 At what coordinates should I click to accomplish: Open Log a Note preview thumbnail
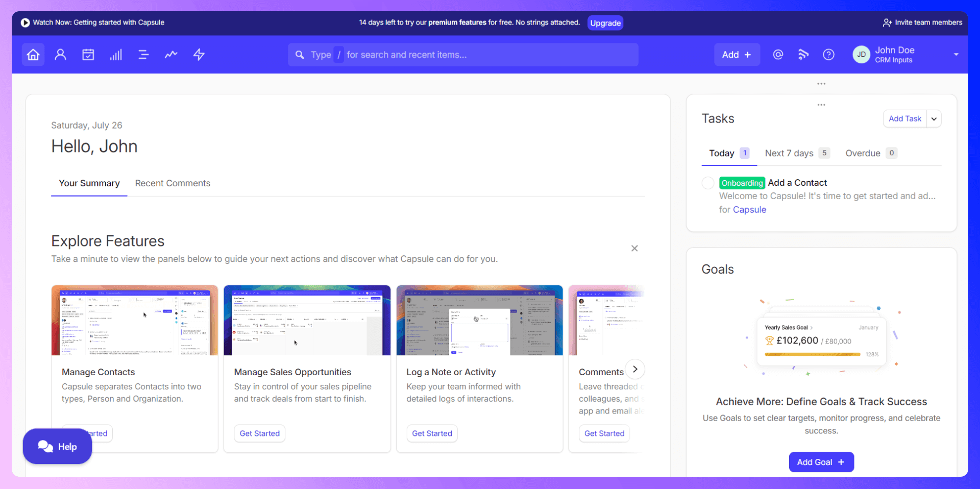[x=480, y=320]
